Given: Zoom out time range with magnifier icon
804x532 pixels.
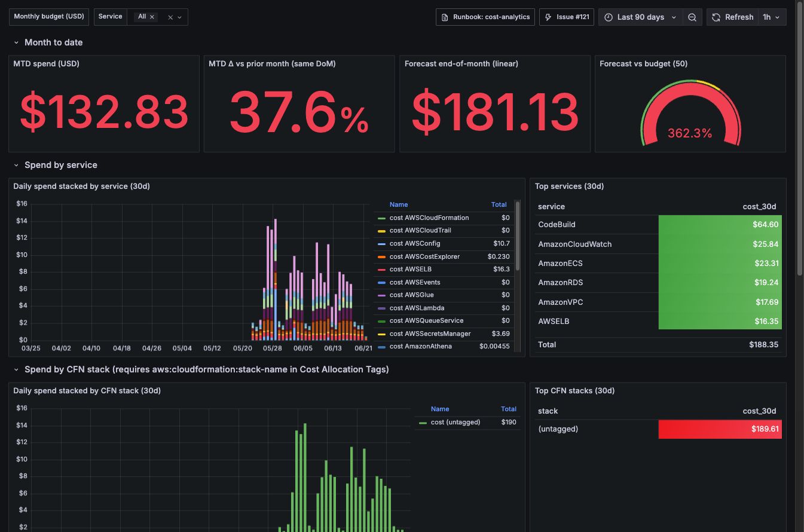Looking at the screenshot, I should [x=692, y=17].
